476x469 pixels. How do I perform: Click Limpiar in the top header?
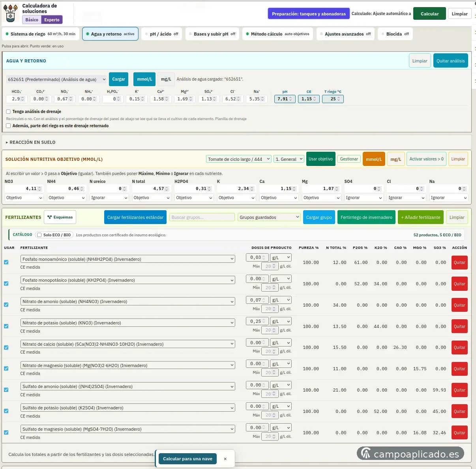pyautogui.click(x=459, y=14)
